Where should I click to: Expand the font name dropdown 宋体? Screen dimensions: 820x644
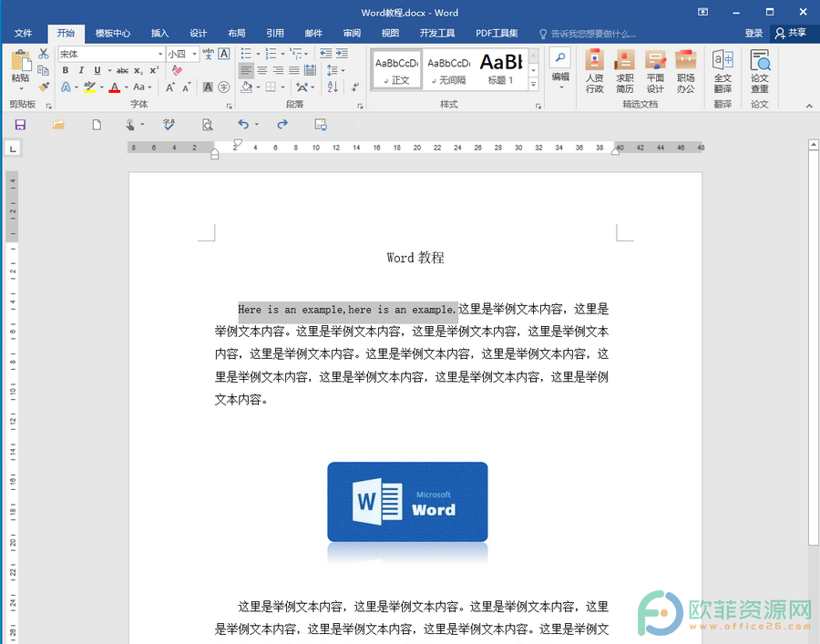[x=160, y=54]
